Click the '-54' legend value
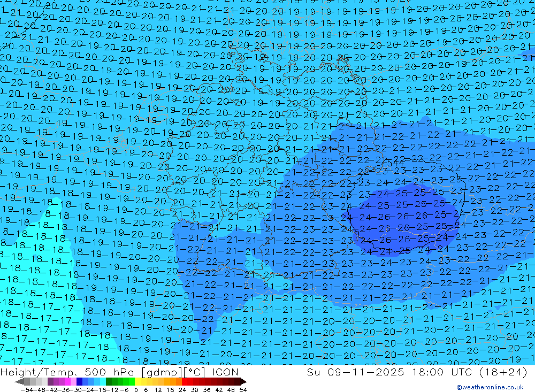This screenshot has width=535, height=392. click(x=27, y=390)
